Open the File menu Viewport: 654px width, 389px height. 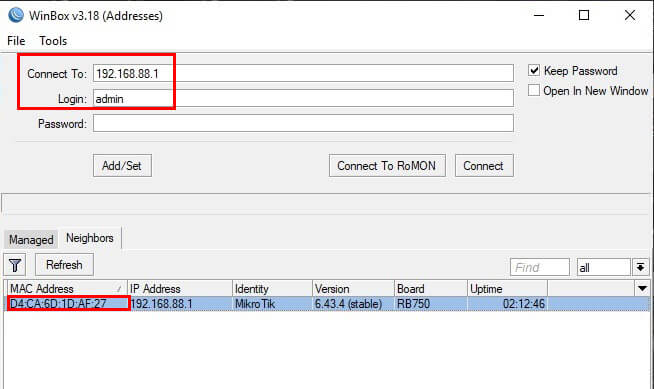coord(16,41)
